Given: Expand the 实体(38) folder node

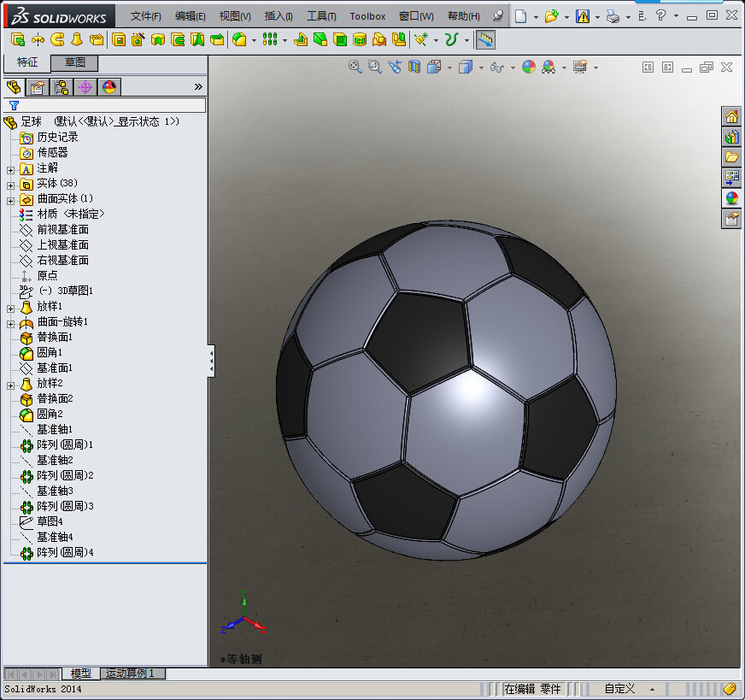Looking at the screenshot, I should click(10, 185).
